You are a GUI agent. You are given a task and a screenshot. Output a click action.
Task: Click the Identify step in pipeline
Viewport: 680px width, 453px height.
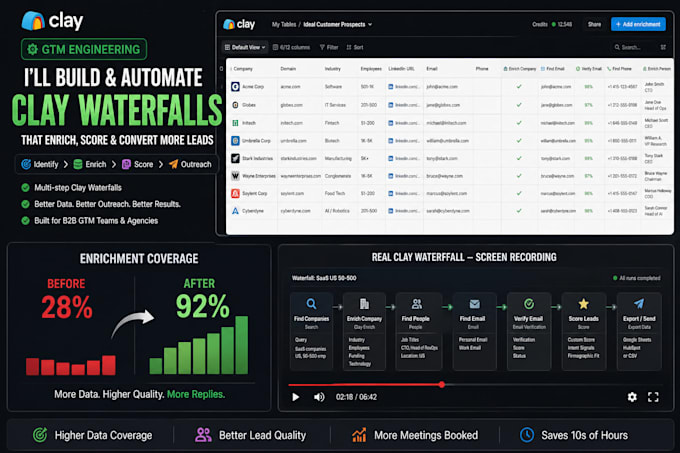40,164
